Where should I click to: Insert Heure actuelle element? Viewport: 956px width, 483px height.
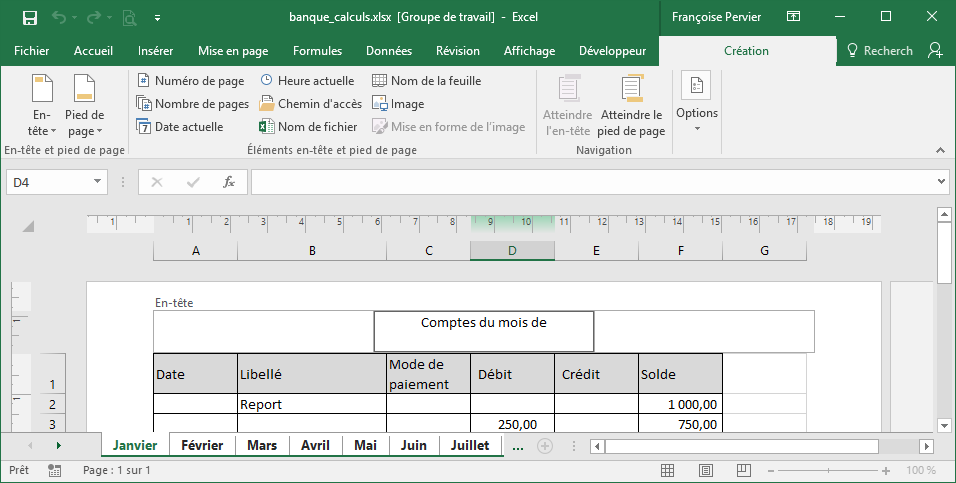[x=307, y=80]
